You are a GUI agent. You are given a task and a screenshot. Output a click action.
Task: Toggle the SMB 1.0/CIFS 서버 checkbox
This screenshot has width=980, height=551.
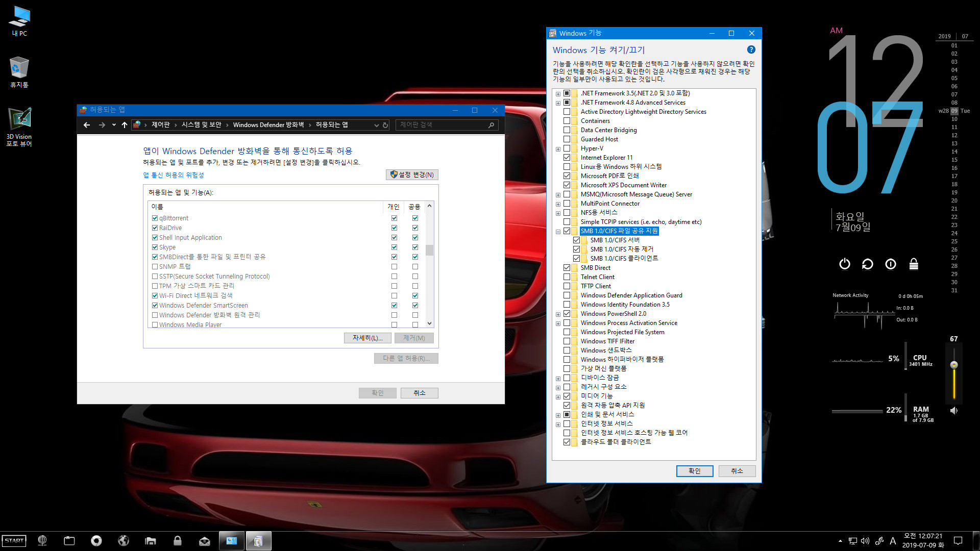pyautogui.click(x=576, y=240)
